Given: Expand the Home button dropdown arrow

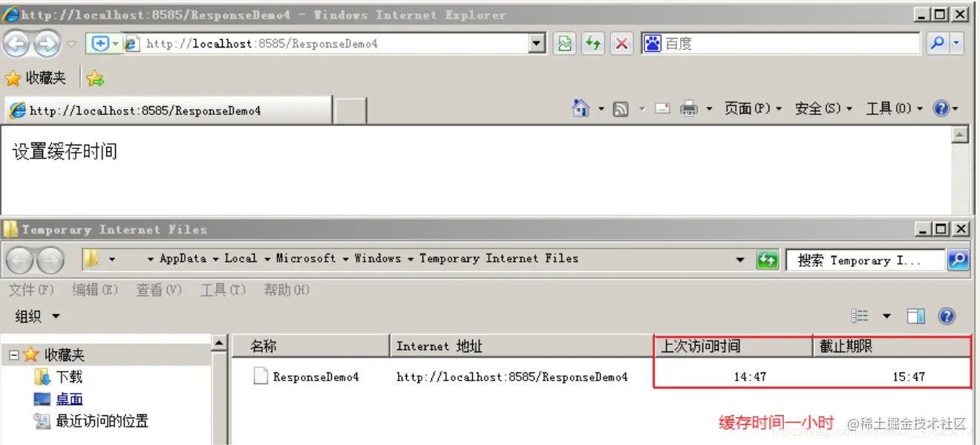Looking at the screenshot, I should 601,109.
